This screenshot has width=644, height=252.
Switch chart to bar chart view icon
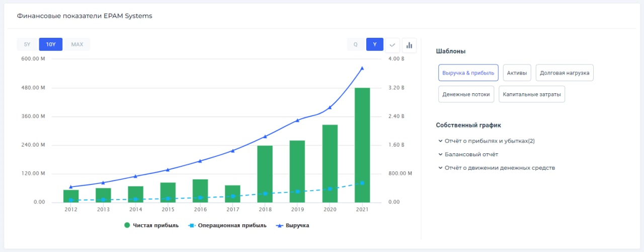(x=409, y=45)
